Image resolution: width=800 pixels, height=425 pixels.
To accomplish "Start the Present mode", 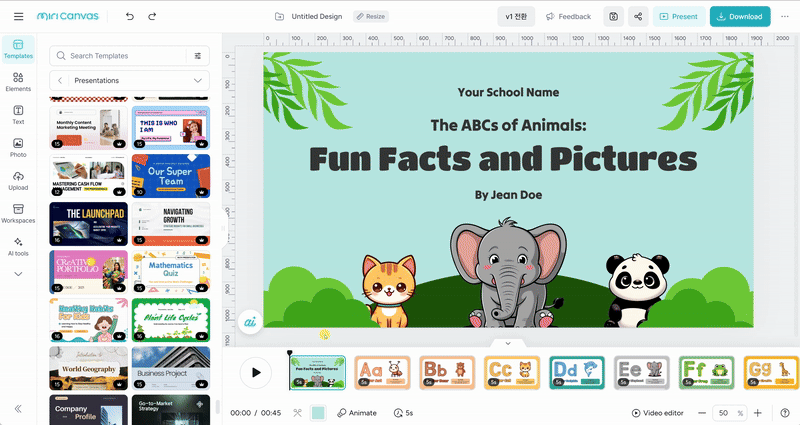I will [679, 16].
